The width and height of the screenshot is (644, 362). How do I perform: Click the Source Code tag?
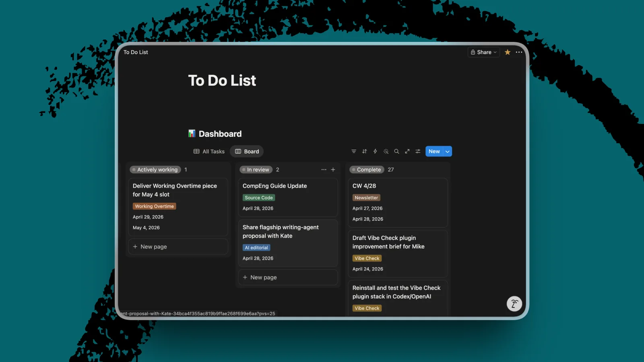259,197
